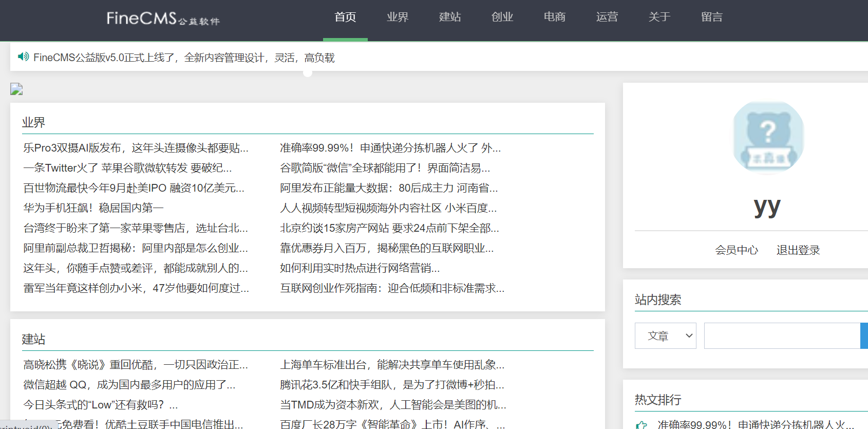Open article 百度厂长28万字《智能革命》上市
Image resolution: width=868 pixels, height=429 pixels.
click(392, 424)
